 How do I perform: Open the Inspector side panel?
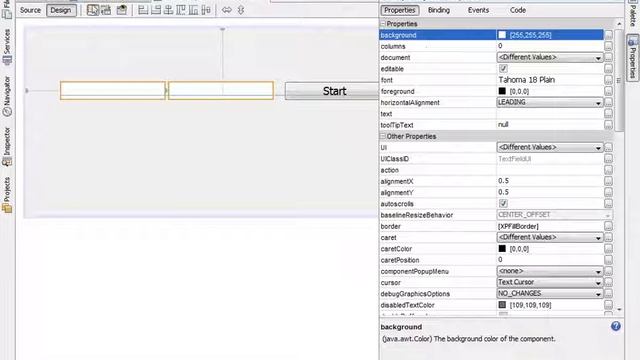(7, 146)
